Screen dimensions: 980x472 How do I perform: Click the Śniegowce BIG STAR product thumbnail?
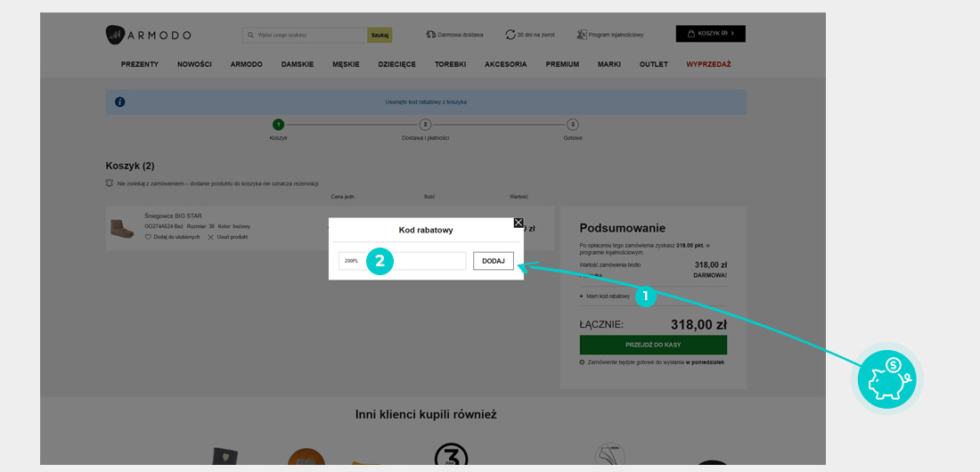122,229
